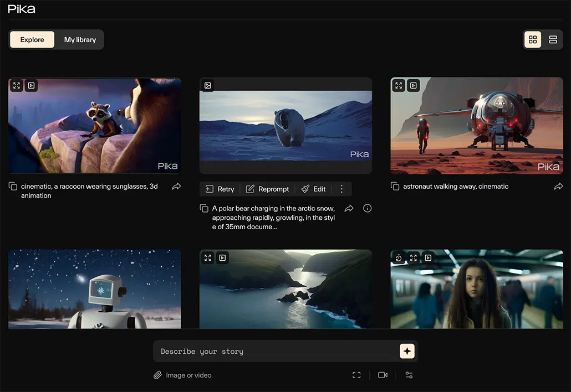This screenshot has height=392, width=571.
Task: Open the polar bear video thumbnail
Action: [x=286, y=126]
